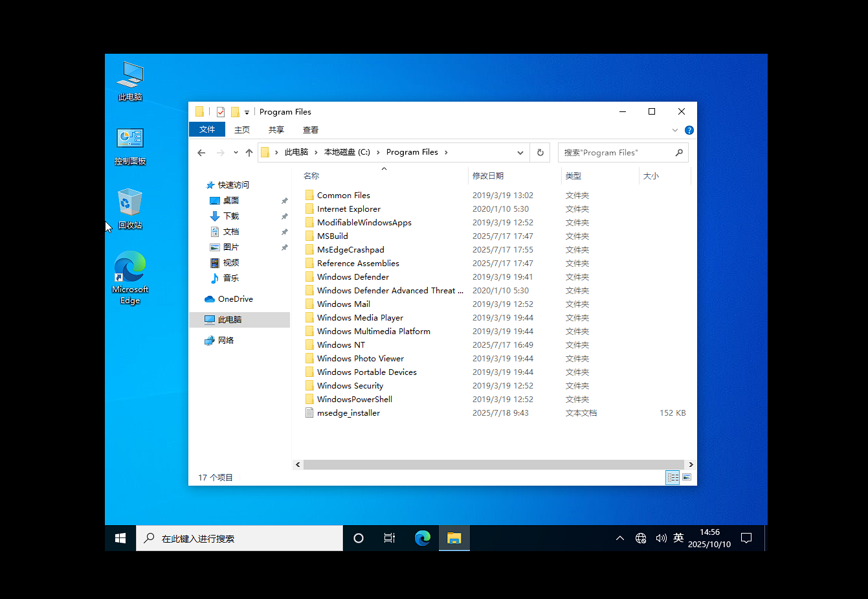This screenshot has width=868, height=599.
Task: Select OneDrive in the navigation pane
Action: pos(235,299)
